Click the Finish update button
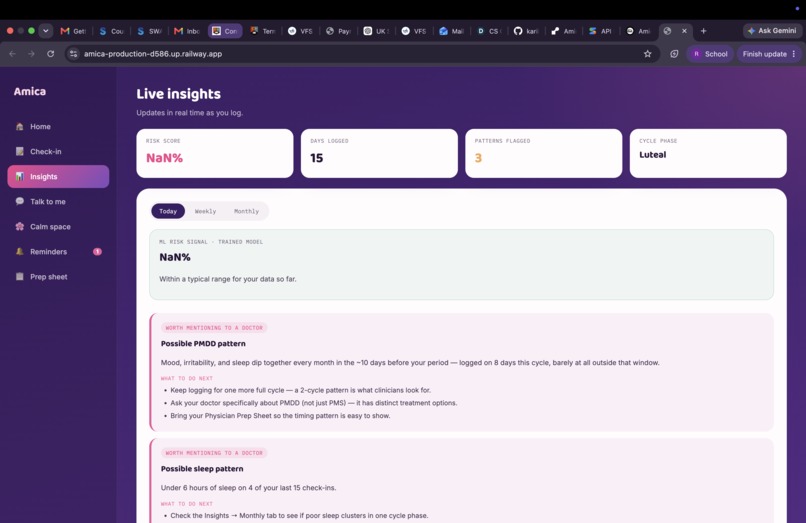Screen dimensions: 806x523 (764, 53)
